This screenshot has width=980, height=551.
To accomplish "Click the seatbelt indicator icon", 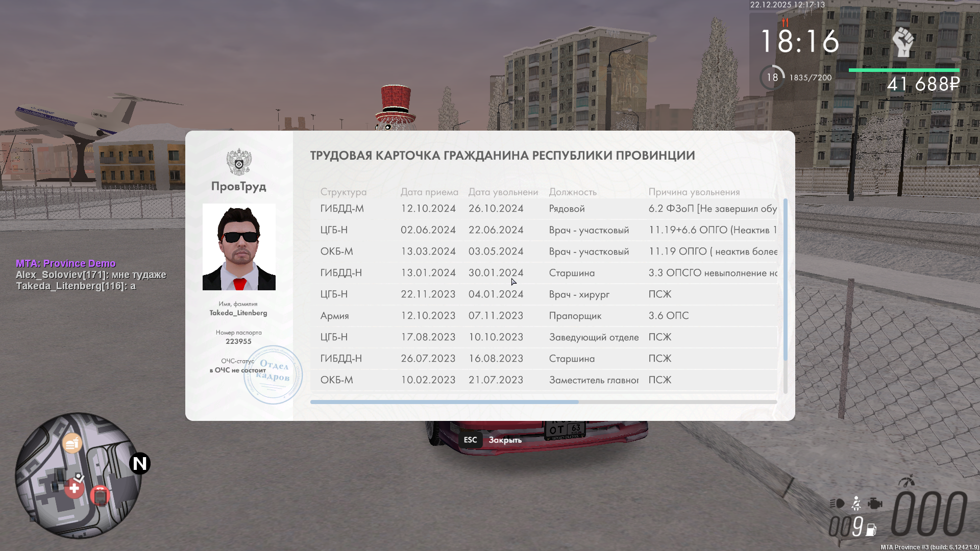I will pos(856,504).
